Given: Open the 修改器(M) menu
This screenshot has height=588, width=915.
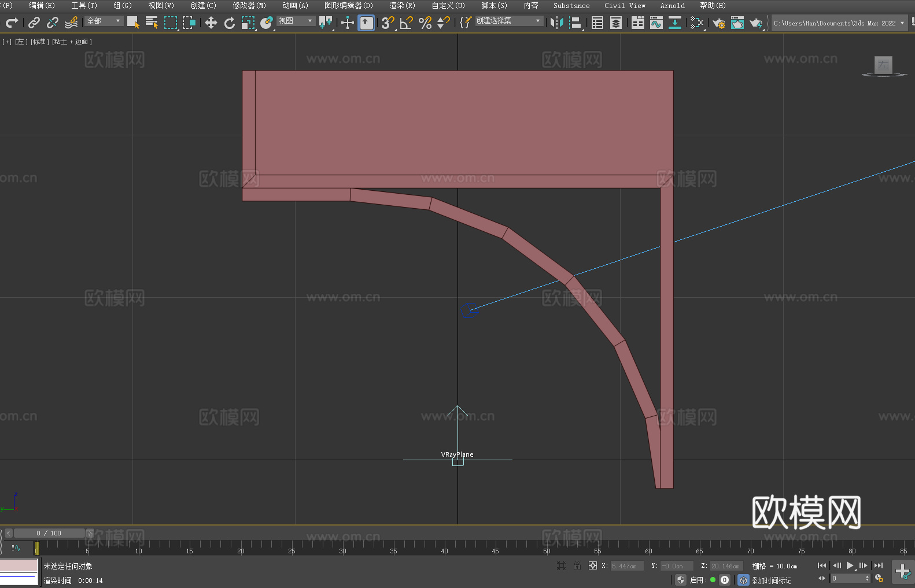Looking at the screenshot, I should 249,5.
